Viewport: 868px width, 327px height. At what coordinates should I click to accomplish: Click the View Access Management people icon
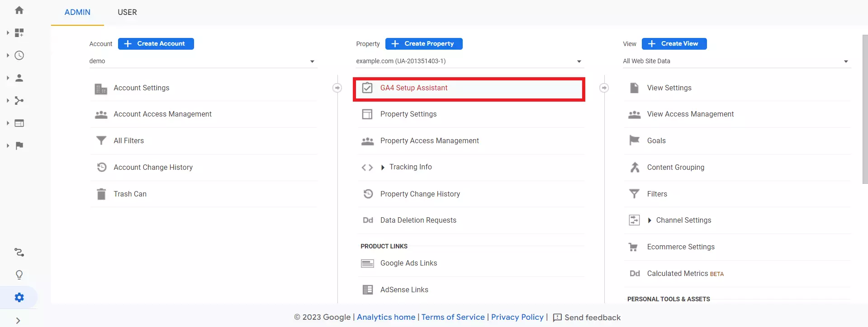(634, 115)
